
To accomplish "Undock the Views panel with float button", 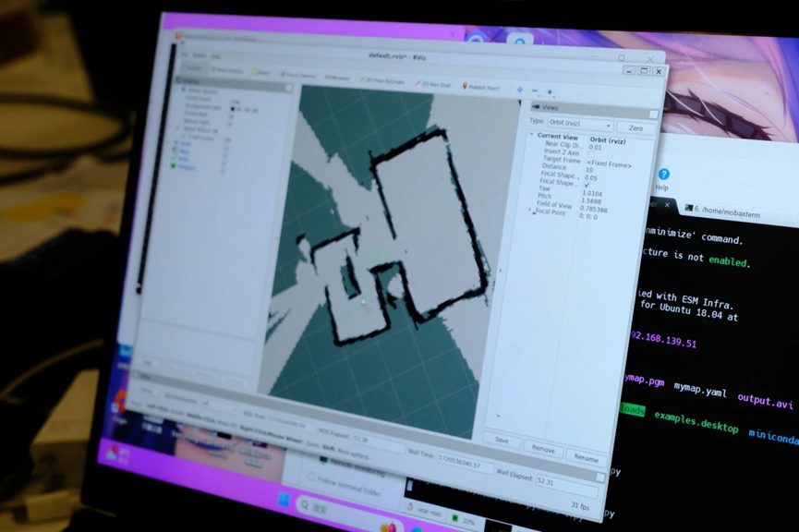I will click(x=653, y=115).
